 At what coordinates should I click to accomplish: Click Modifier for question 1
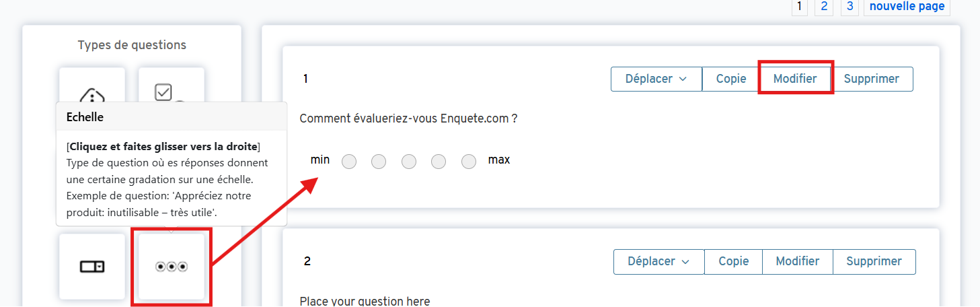click(795, 79)
